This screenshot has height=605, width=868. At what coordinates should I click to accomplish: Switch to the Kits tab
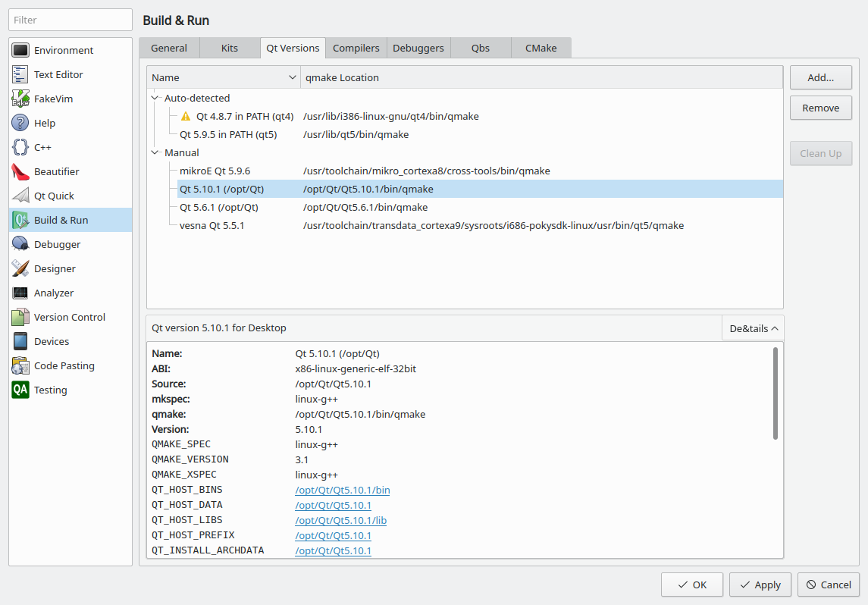pos(230,48)
